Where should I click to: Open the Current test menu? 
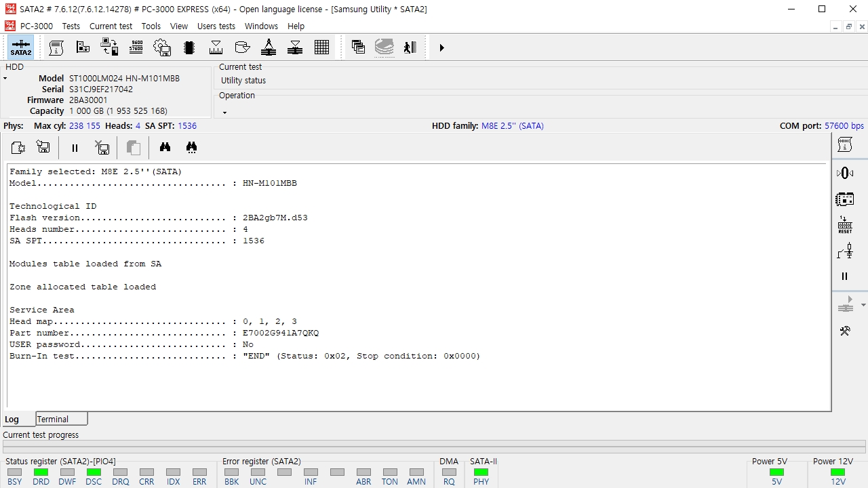click(111, 26)
